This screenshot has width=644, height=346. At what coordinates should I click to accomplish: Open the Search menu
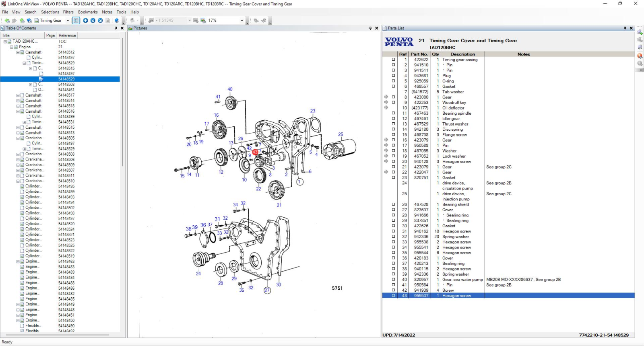point(31,12)
